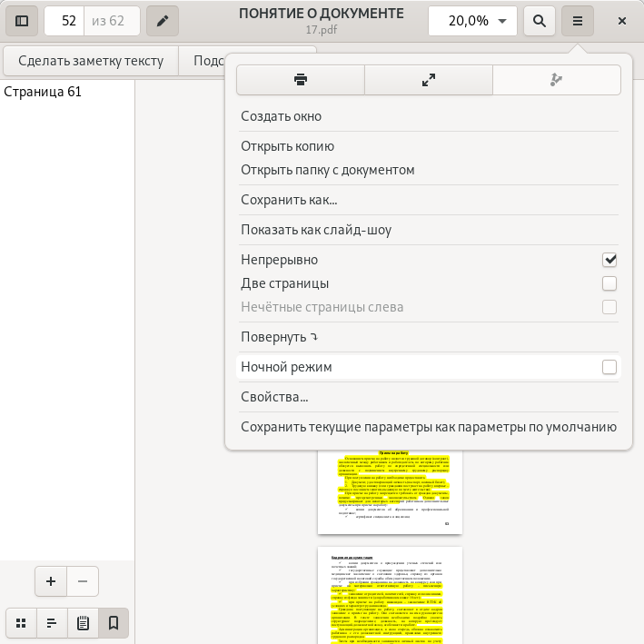Click the page number field showing 52
The height and width of the screenshot is (644, 644).
(x=65, y=21)
